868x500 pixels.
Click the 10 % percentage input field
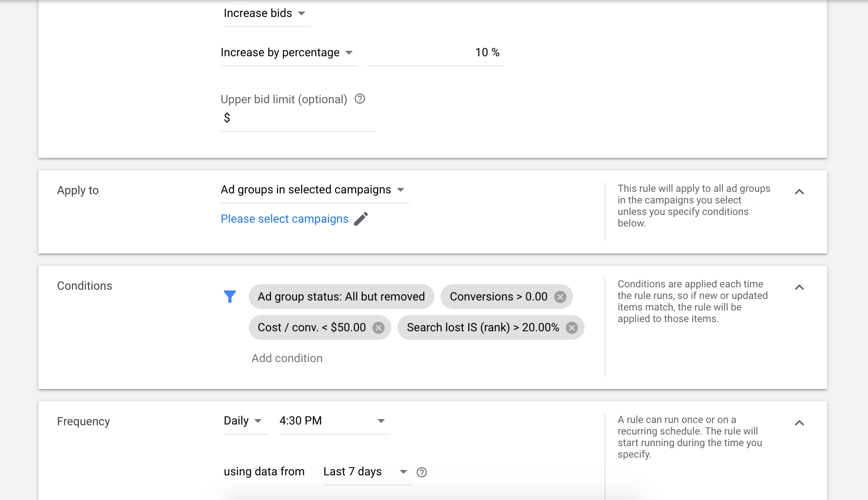tap(435, 52)
